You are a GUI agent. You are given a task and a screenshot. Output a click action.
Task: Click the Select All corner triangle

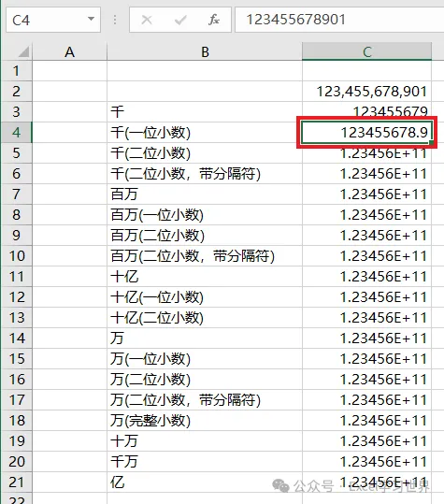[23, 51]
